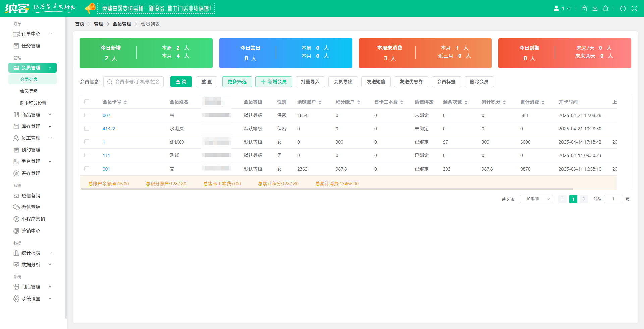Viewport: 644px width, 329px height.
Task: Open the 订单中心 sidebar icon
Action: click(x=16, y=34)
